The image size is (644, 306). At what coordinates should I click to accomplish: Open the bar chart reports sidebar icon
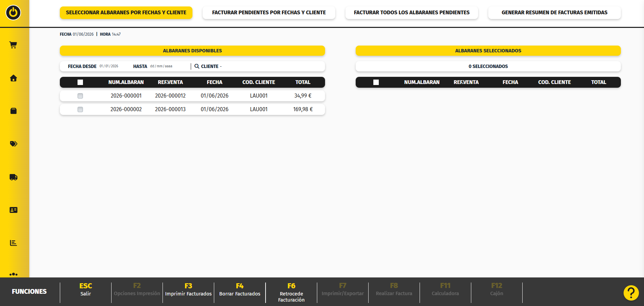pyautogui.click(x=13, y=243)
